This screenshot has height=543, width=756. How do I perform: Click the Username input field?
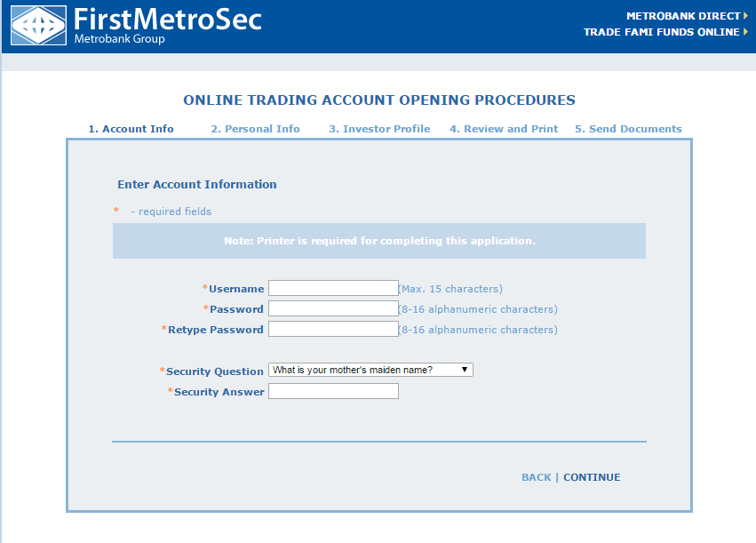click(333, 288)
